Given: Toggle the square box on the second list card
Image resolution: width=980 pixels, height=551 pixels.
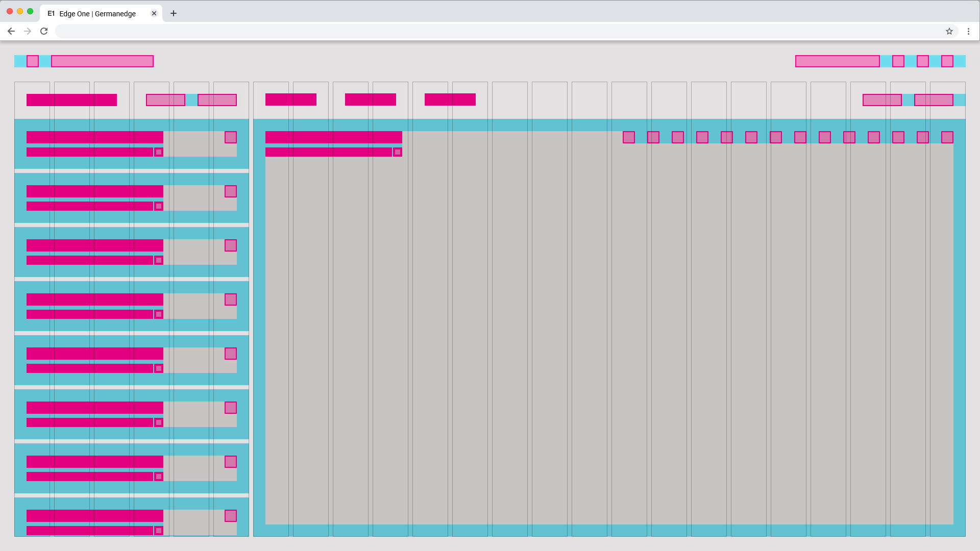Looking at the screenshot, I should 231,191.
